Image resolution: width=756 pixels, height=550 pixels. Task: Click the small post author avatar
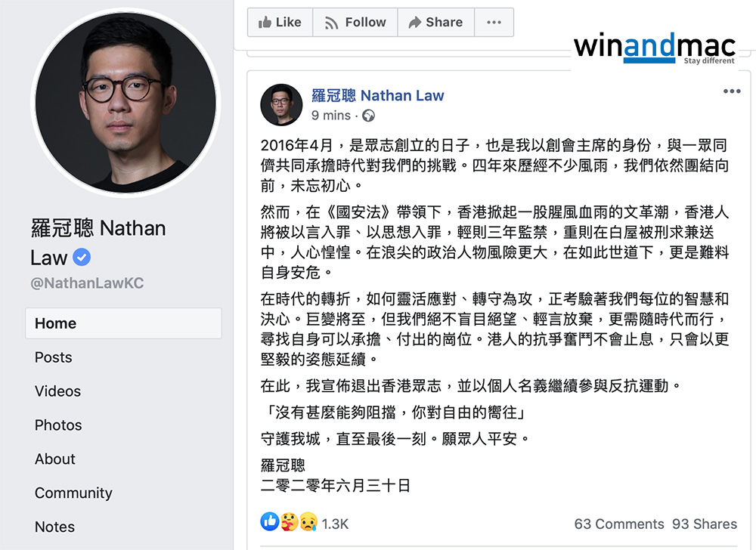pos(281,104)
